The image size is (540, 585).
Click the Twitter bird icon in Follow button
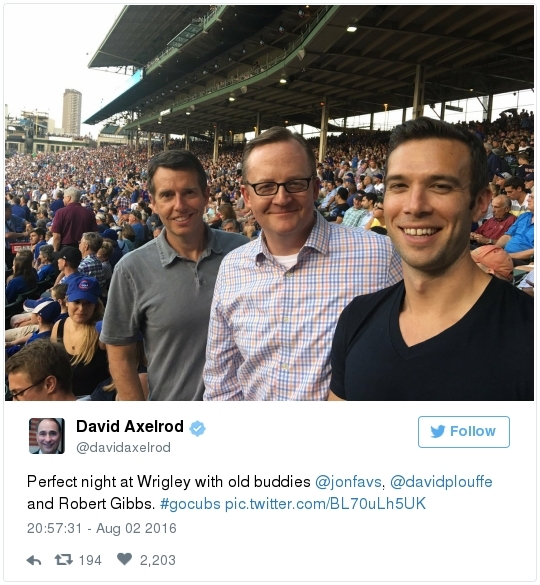[x=437, y=431]
